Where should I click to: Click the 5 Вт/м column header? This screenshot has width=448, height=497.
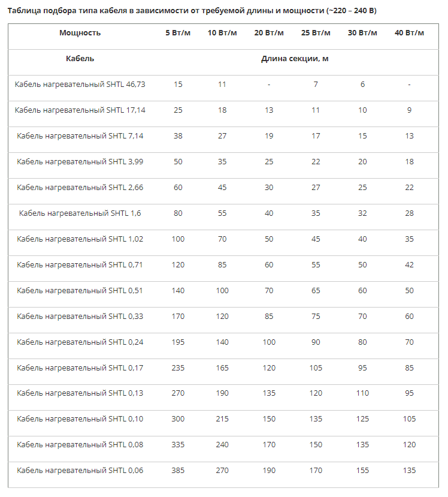click(x=178, y=32)
